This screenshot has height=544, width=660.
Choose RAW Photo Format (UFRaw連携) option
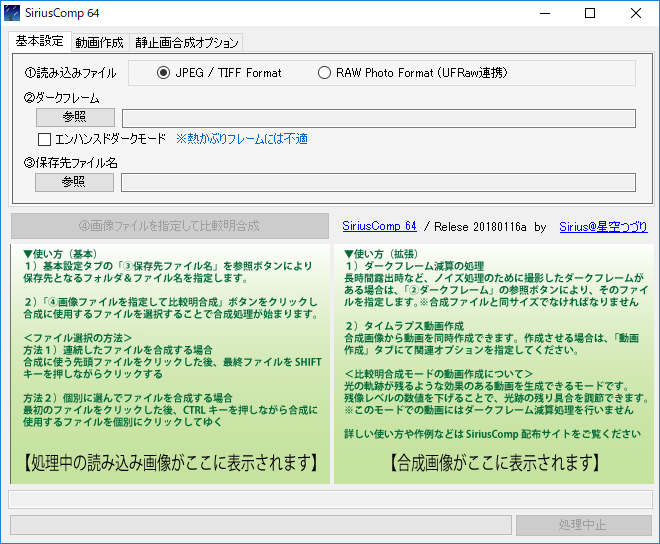click(324, 73)
